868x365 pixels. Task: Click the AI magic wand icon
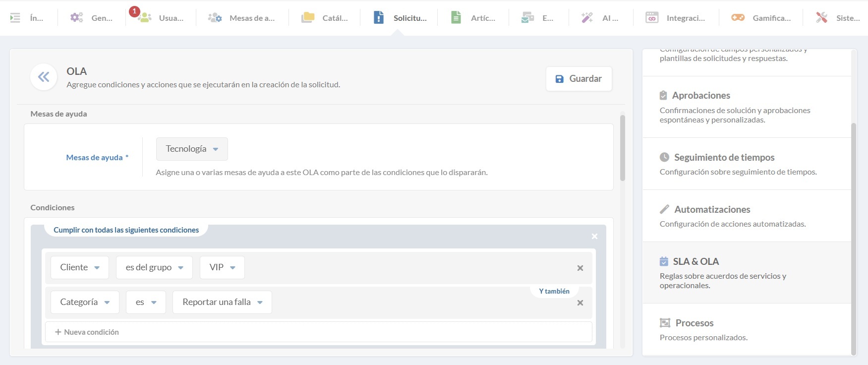(x=587, y=18)
